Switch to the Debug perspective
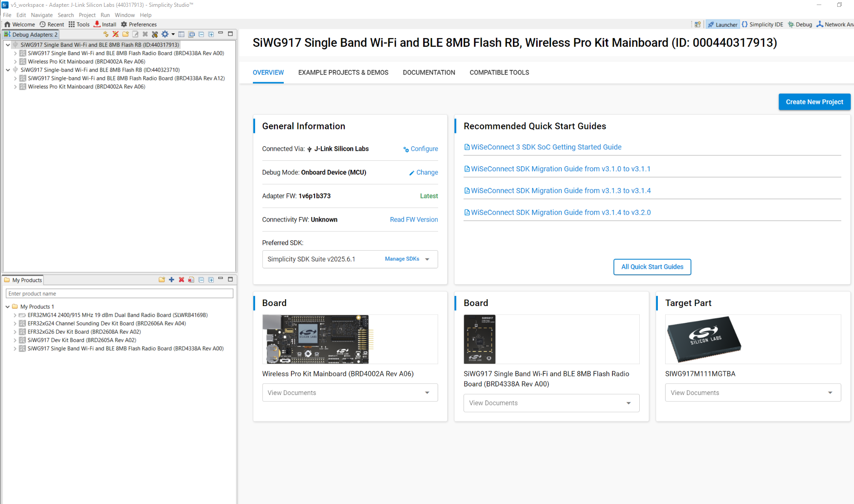 [800, 25]
